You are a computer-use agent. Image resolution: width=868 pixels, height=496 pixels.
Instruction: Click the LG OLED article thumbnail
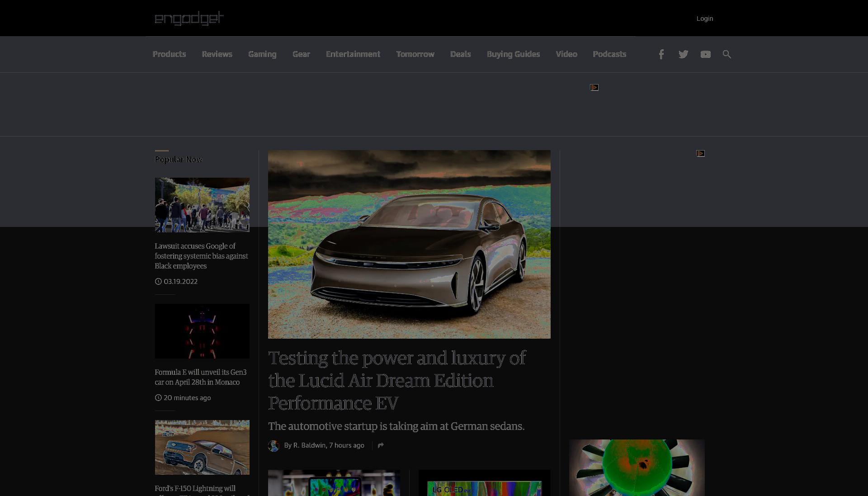coord(485,483)
